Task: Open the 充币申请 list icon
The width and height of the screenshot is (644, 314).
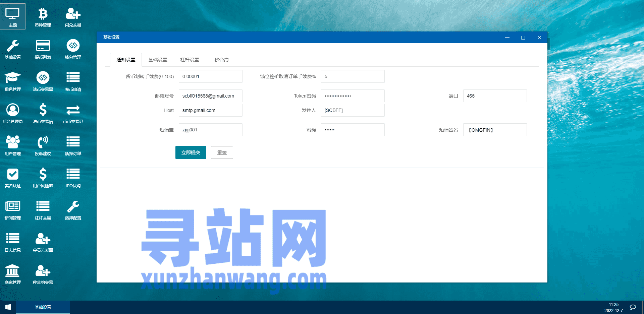Action: point(73,81)
